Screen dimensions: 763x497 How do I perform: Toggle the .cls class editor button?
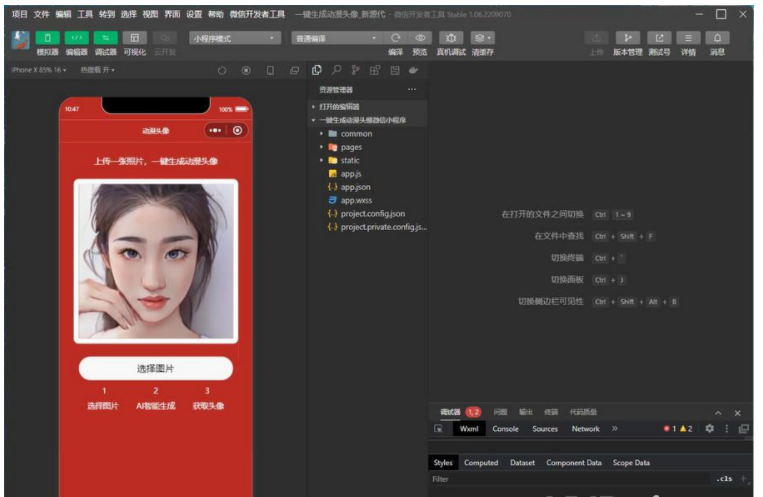pyautogui.click(x=724, y=479)
